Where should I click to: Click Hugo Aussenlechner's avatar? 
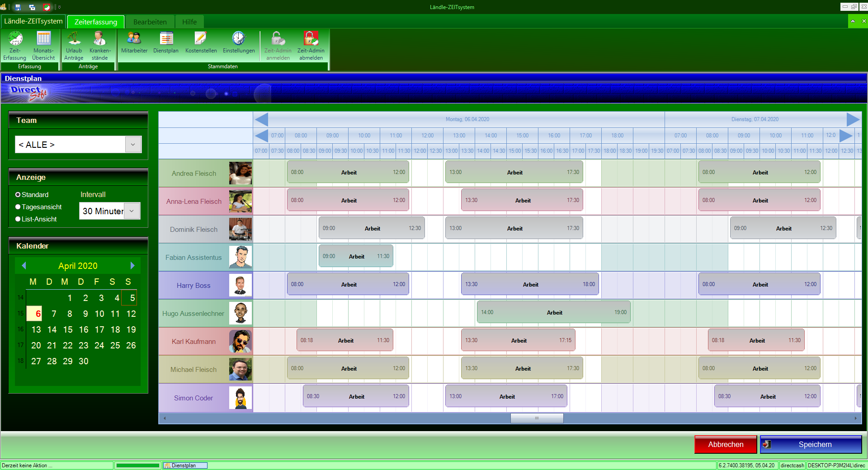241,313
